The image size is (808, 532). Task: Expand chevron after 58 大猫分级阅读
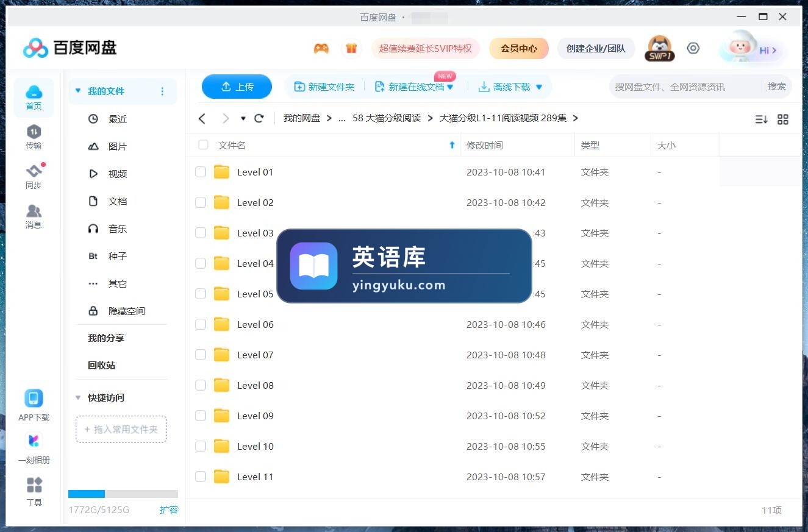tap(430, 118)
